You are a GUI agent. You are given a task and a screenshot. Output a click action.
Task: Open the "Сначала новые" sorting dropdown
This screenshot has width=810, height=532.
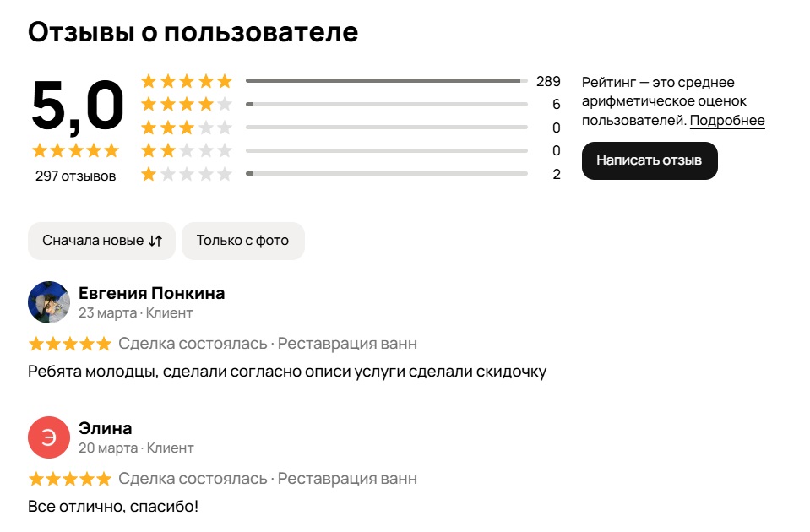pos(93,241)
